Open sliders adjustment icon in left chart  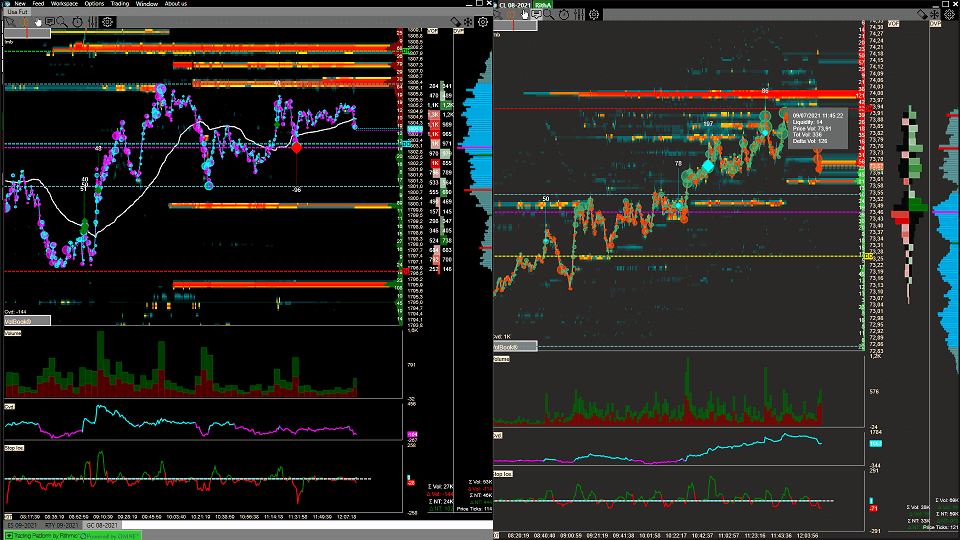coord(92,22)
